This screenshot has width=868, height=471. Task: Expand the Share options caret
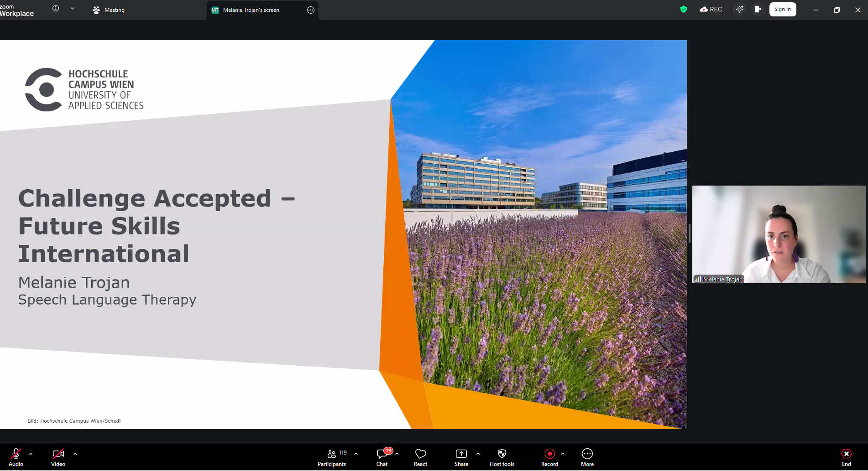click(478, 454)
